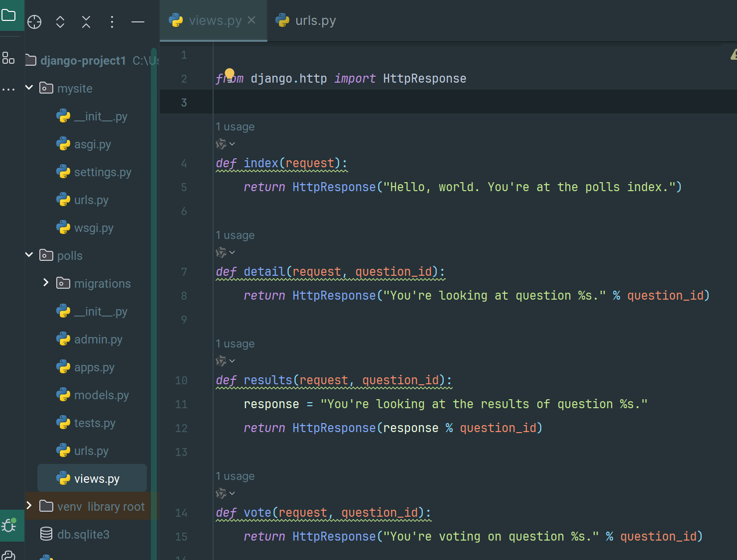Click the "1 usage" hint above index function
Image resolution: width=737 pixels, height=560 pixels.
pyautogui.click(x=235, y=127)
